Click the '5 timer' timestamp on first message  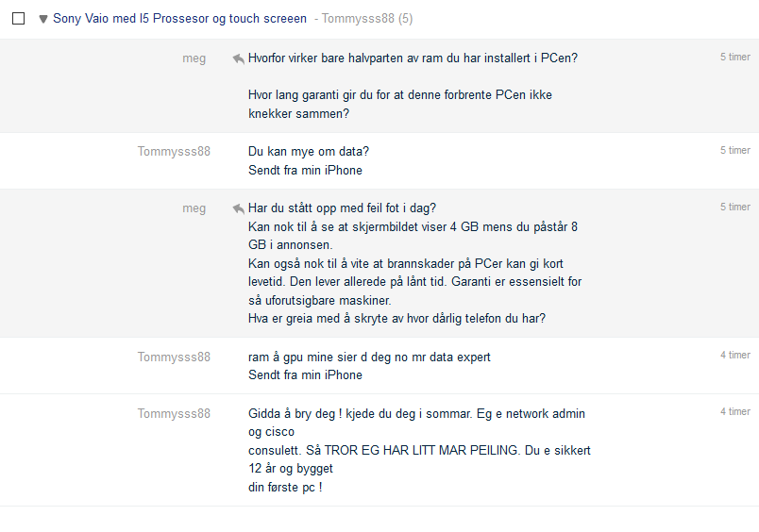point(734,58)
